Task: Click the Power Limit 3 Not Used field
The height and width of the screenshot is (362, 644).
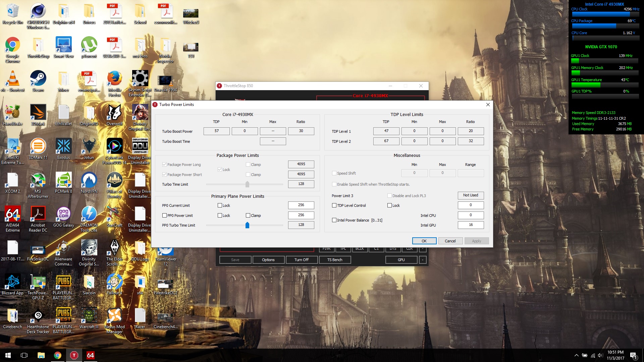Action: [471, 195]
